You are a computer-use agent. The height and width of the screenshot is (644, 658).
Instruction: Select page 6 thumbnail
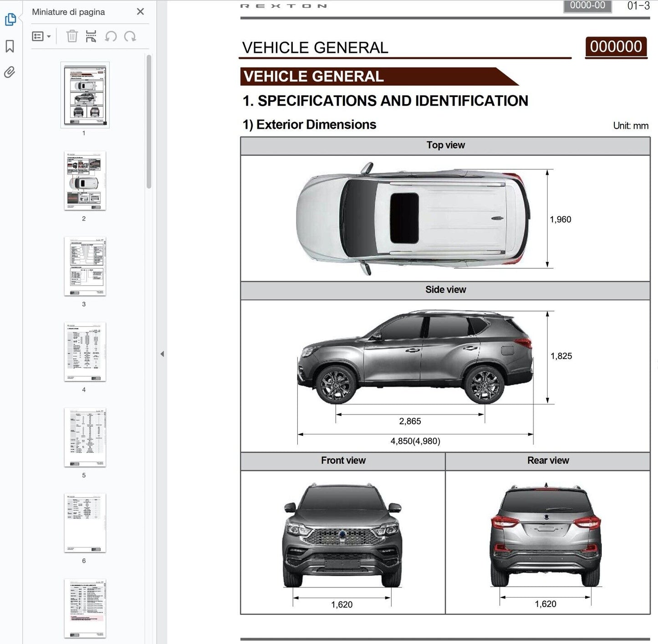(x=85, y=523)
